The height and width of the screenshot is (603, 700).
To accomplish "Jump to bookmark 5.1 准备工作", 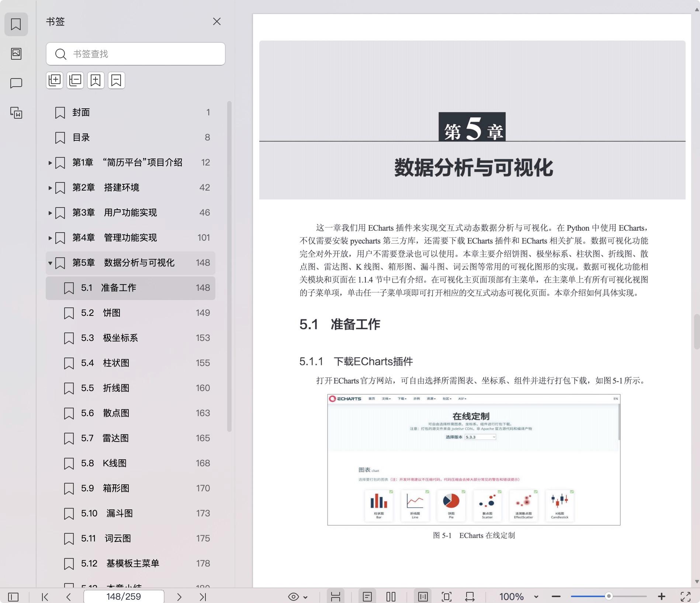I will 131,288.
